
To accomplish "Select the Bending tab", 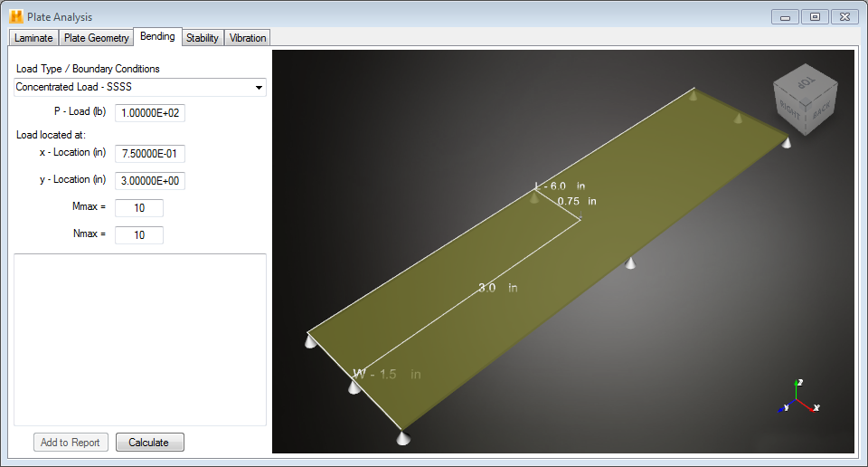I will [157, 36].
